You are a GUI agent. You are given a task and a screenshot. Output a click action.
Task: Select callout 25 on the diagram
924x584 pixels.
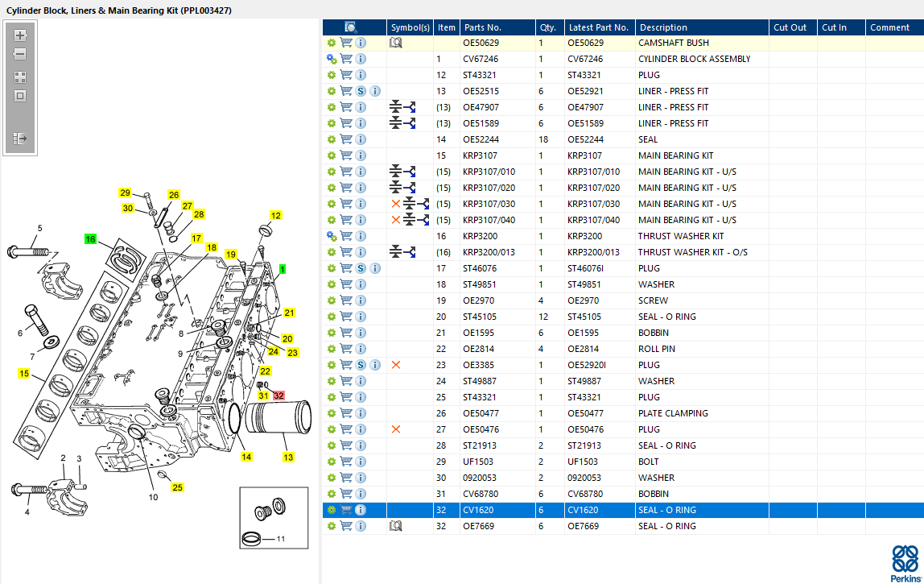(177, 487)
